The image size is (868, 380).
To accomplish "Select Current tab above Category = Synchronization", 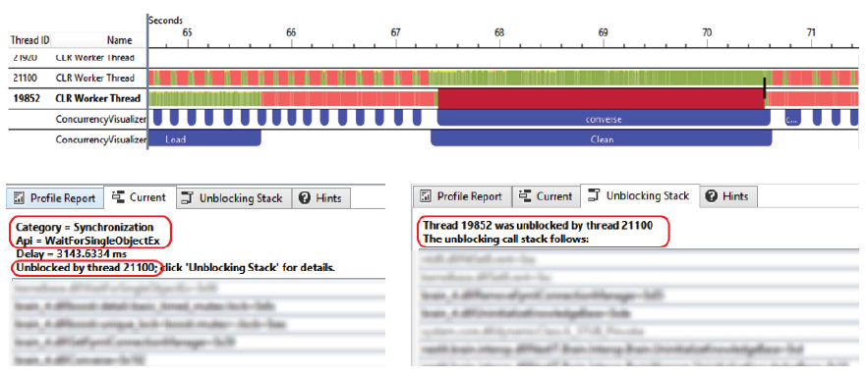I will 140,197.
